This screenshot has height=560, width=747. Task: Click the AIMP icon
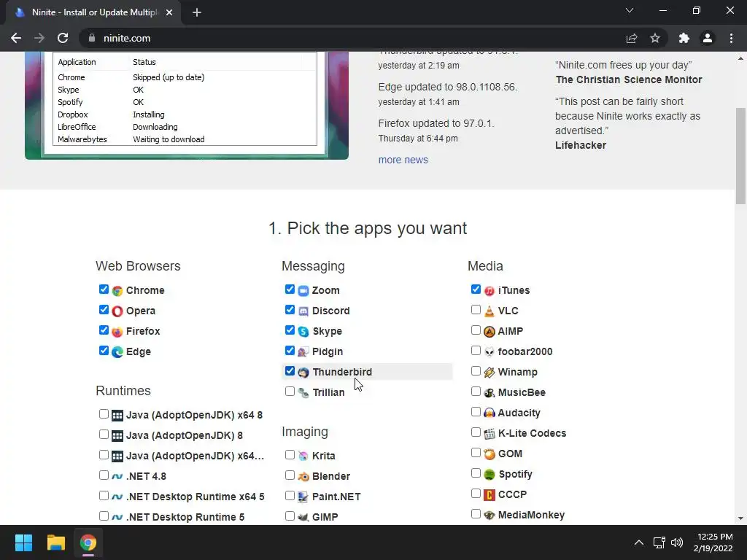point(489,332)
